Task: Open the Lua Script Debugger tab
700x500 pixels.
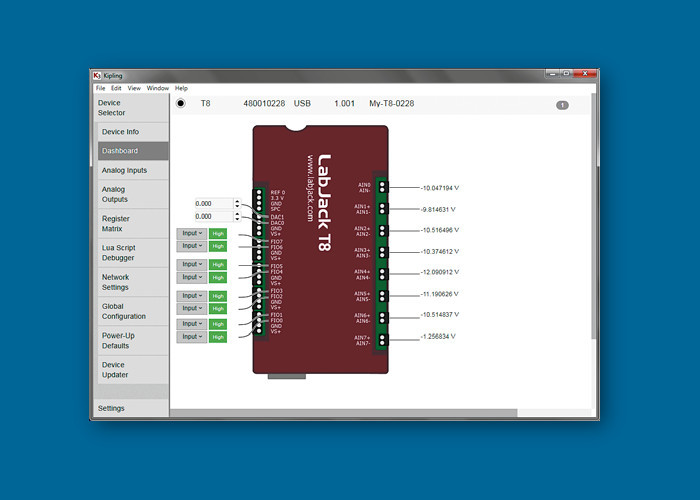Action: coord(133,253)
